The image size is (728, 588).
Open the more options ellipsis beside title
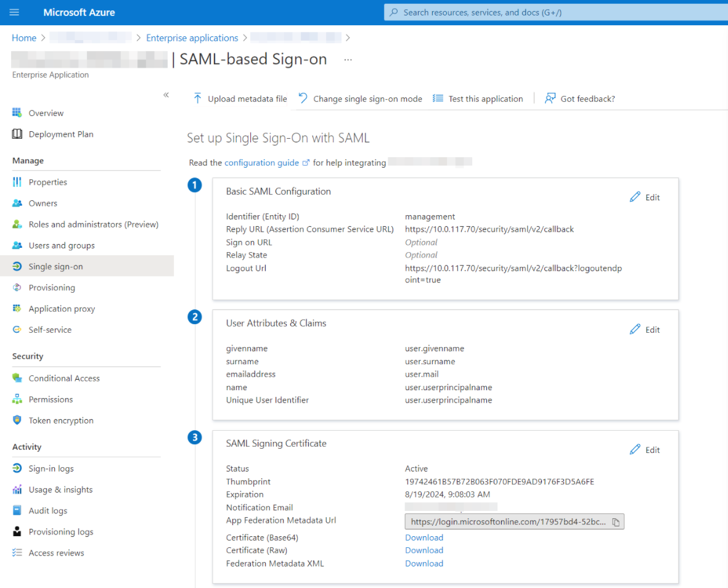click(x=348, y=60)
